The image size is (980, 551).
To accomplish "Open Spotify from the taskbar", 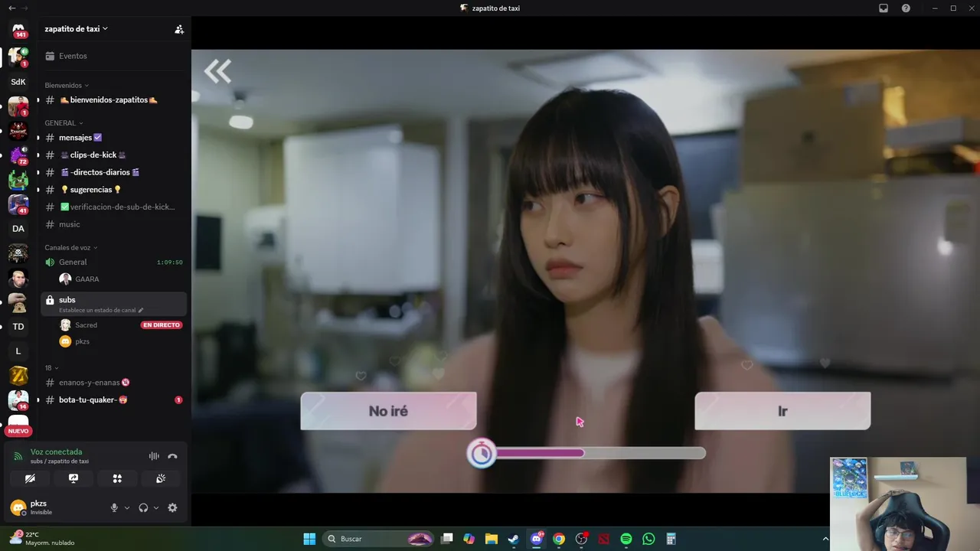I will (x=626, y=539).
